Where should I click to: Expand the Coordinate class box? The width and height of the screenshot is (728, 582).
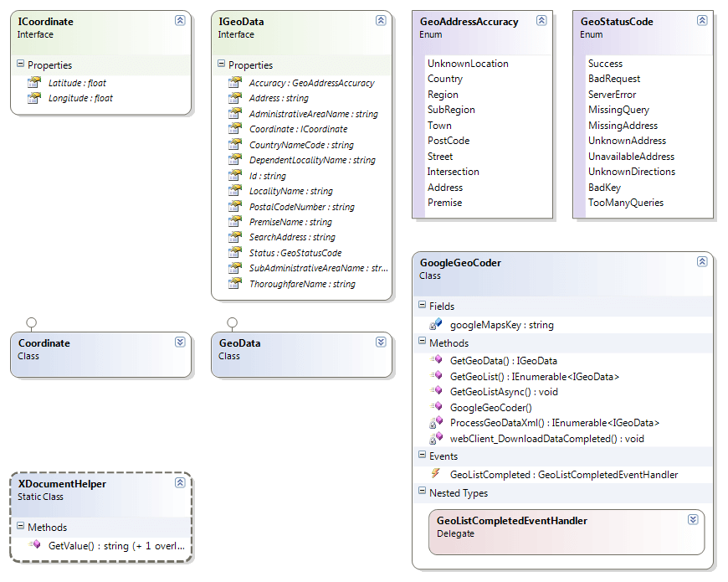point(180,342)
